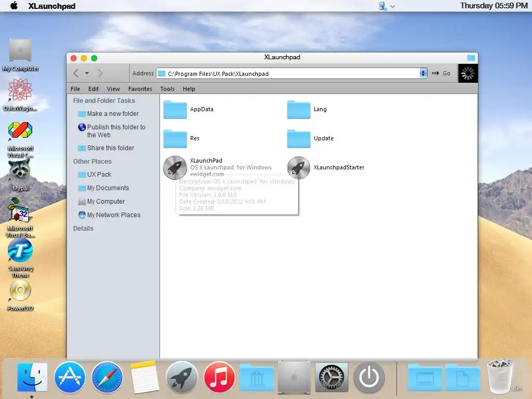The height and width of the screenshot is (399, 532).
Task: Select the XLaunchPad application file
Action: coord(218,167)
